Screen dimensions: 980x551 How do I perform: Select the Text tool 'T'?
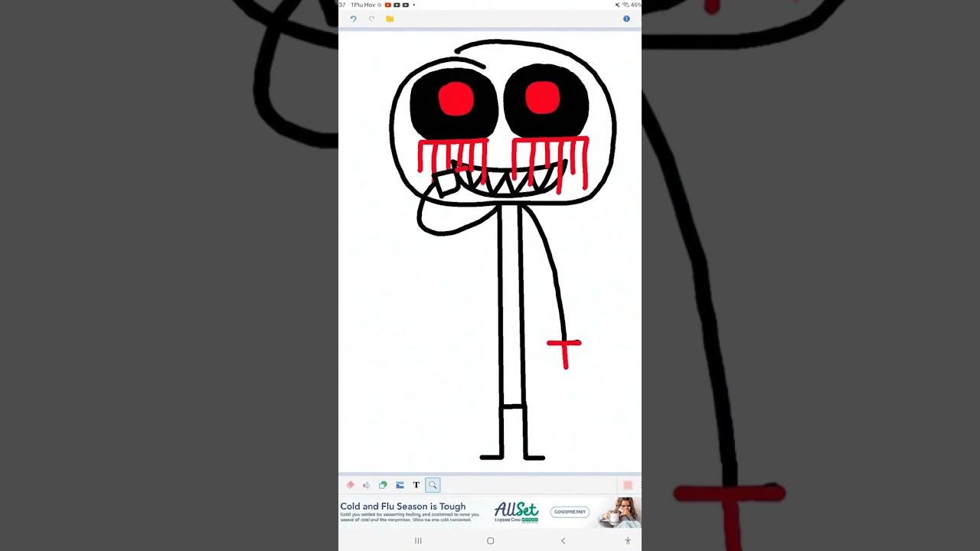tap(416, 485)
